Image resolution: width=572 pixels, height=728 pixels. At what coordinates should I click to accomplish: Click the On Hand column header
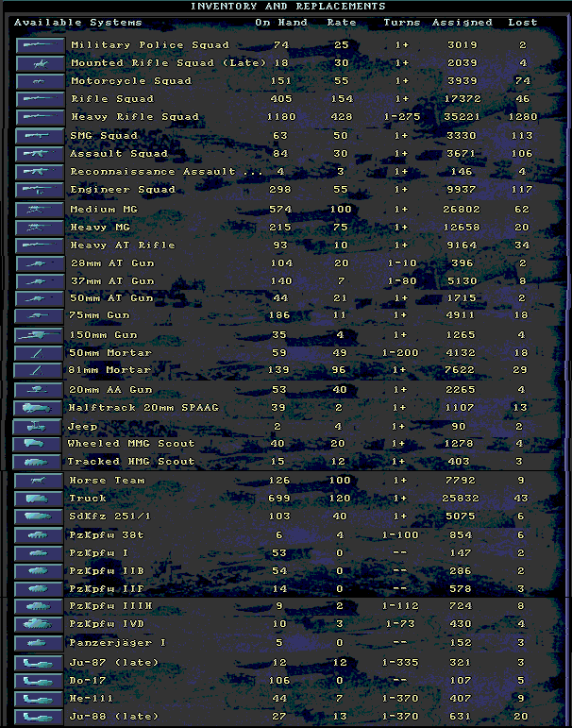(281, 23)
